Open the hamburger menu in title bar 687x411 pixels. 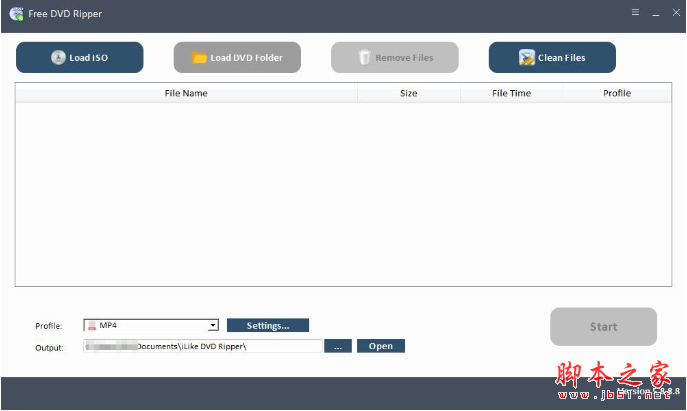click(635, 12)
